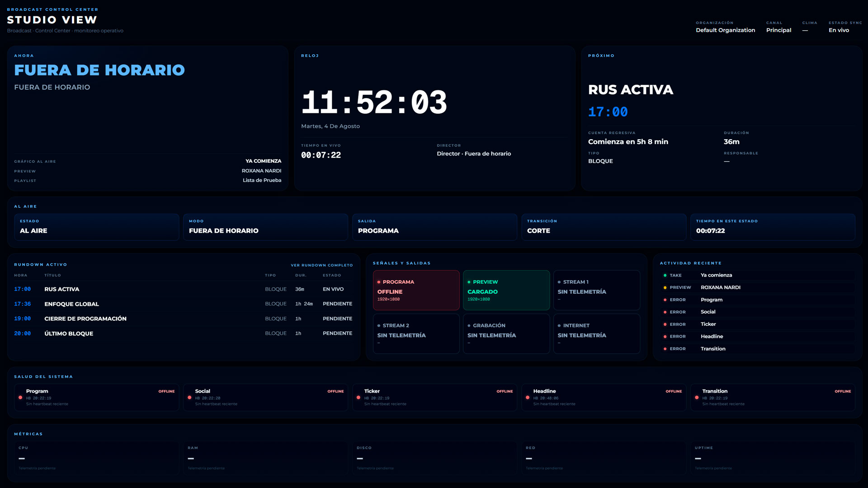
Task: Click the ESTADO value AL AIRE
Action: pyautogui.click(x=33, y=231)
